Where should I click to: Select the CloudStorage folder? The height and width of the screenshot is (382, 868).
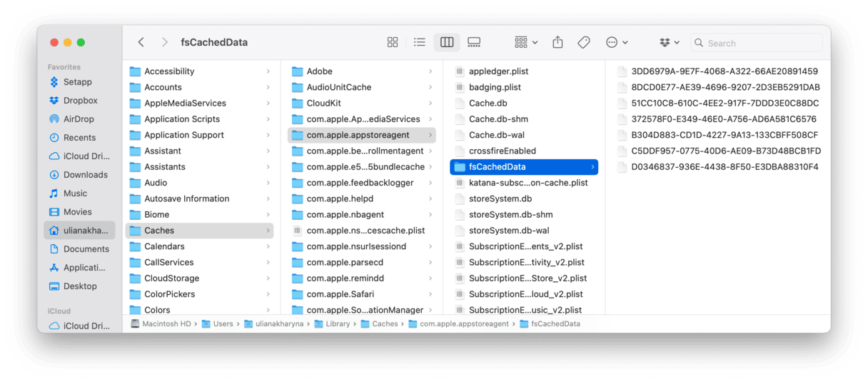tap(199, 278)
